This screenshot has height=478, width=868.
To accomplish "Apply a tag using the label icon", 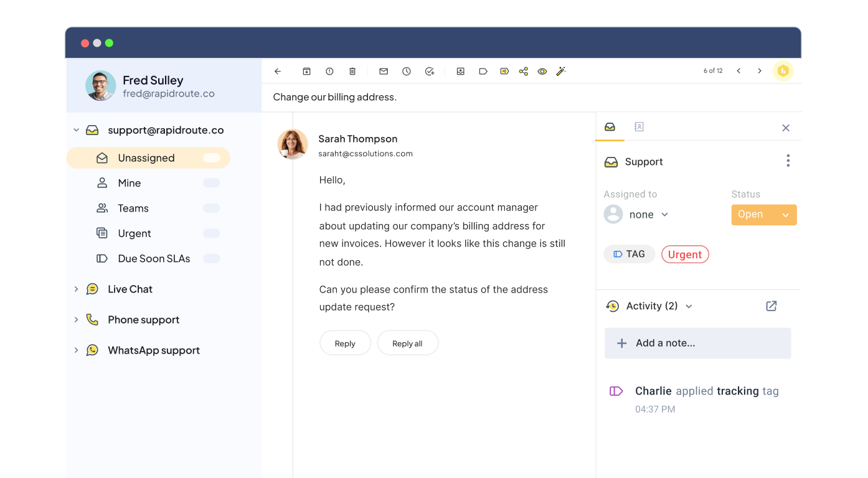I will [483, 71].
